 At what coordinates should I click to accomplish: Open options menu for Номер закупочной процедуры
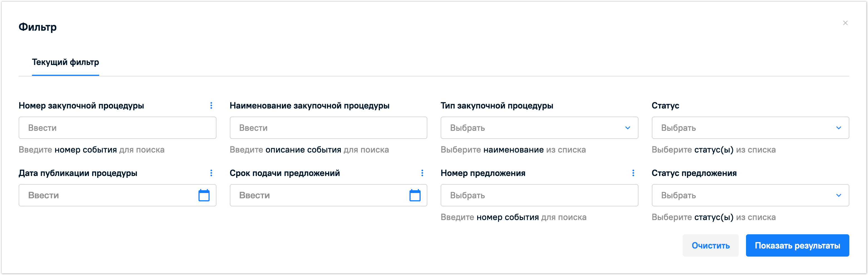click(x=211, y=106)
